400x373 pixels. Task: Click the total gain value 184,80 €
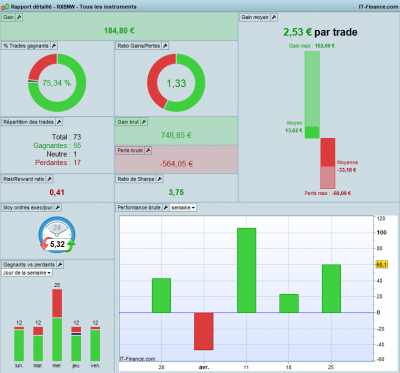pos(119,31)
